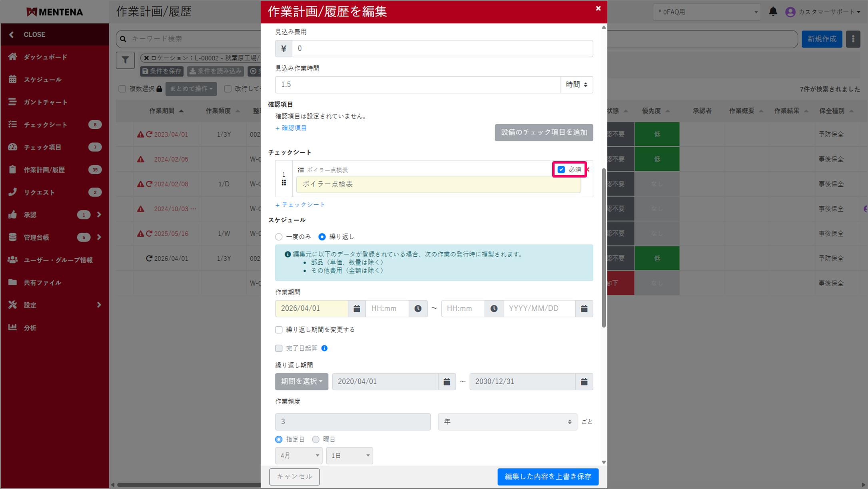Uncheck the 必須 checkbox
Image resolution: width=868 pixels, height=489 pixels.
pos(561,170)
